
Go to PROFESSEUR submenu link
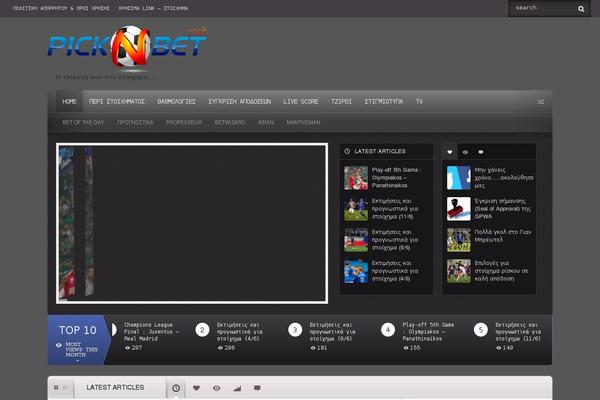[184, 122]
